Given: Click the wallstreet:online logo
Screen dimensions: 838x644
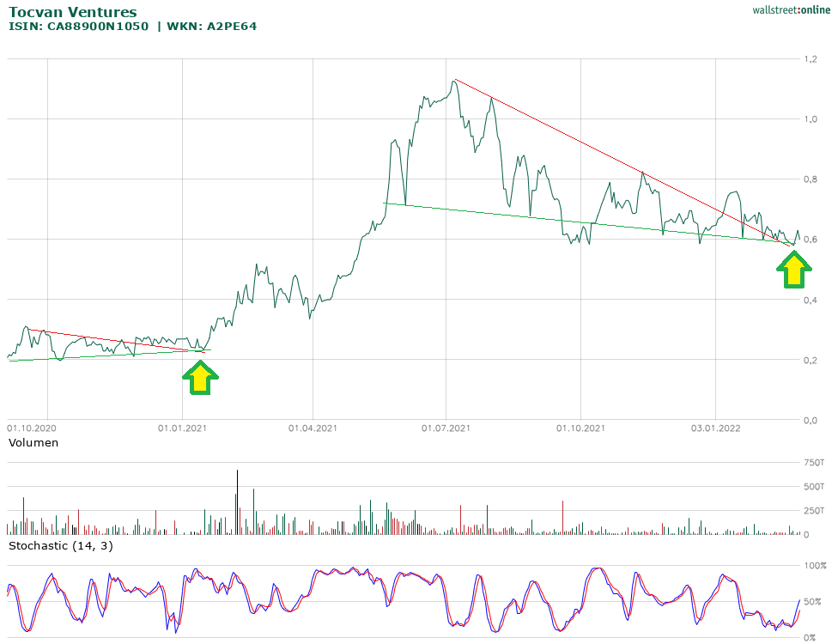Looking at the screenshot, I should coord(791,9).
